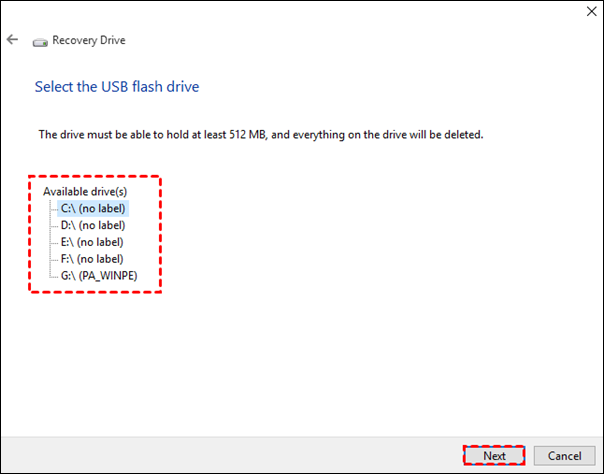604x474 pixels.
Task: Click blank white space below the drive list
Action: (x=300, y=370)
